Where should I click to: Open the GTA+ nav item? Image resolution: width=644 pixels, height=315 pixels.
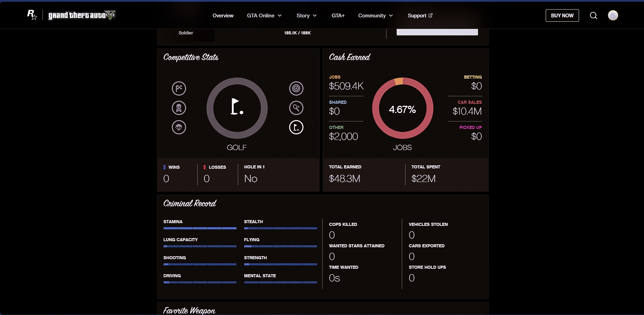point(338,16)
